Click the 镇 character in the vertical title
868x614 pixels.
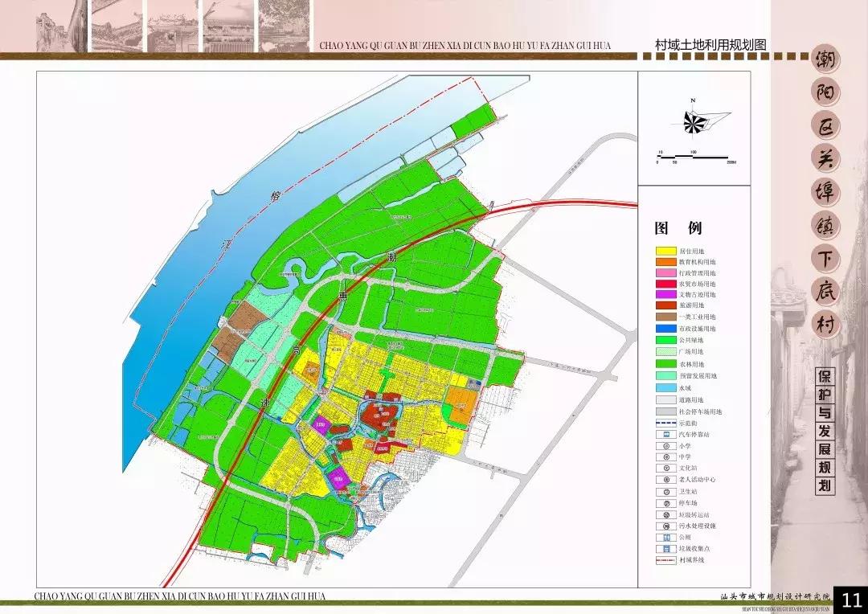pos(825,226)
